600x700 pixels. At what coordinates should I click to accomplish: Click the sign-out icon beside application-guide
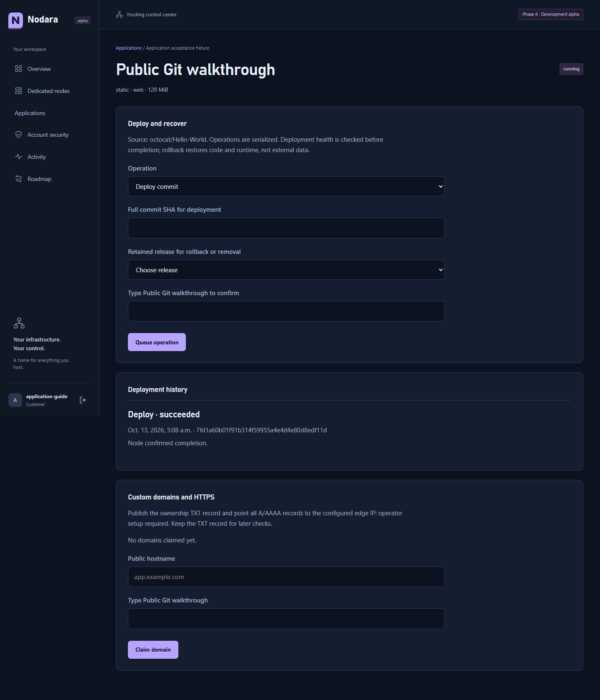pos(83,400)
